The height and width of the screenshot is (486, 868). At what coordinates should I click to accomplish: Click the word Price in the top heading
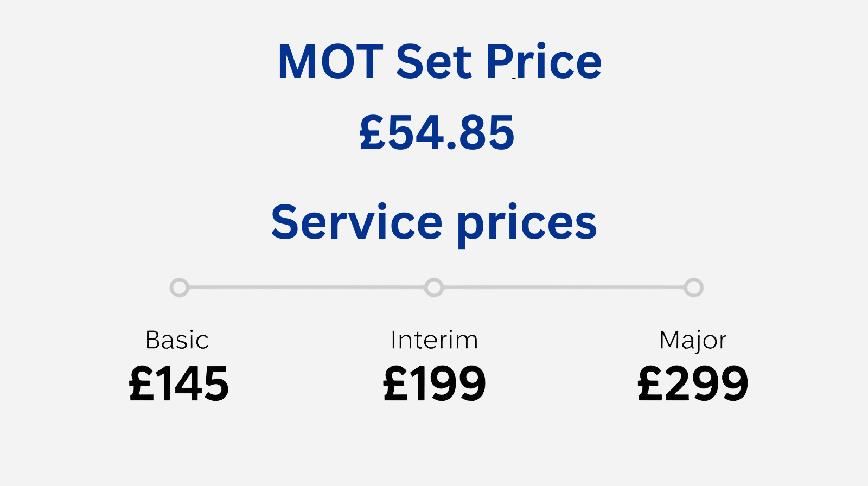coord(544,62)
